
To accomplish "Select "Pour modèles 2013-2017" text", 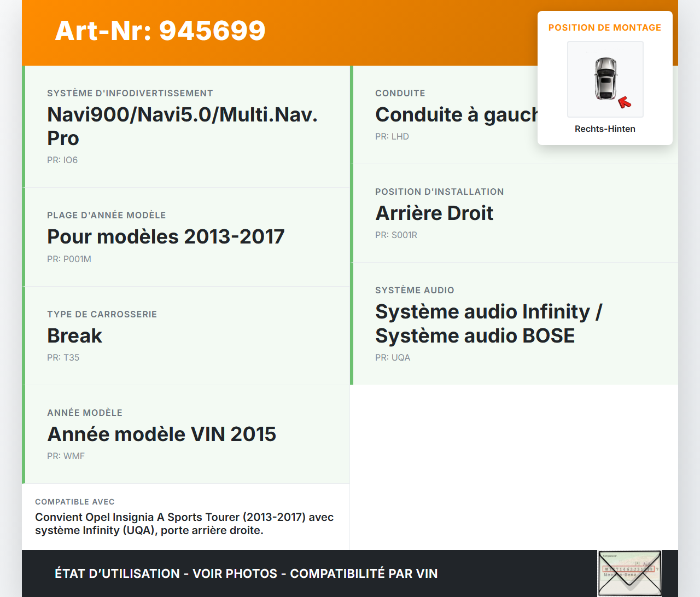I will (166, 236).
